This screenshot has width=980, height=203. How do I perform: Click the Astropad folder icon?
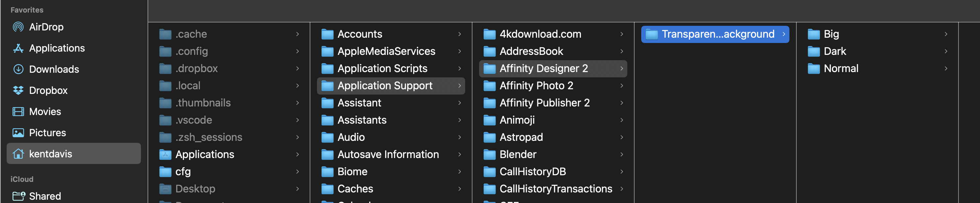pos(489,137)
